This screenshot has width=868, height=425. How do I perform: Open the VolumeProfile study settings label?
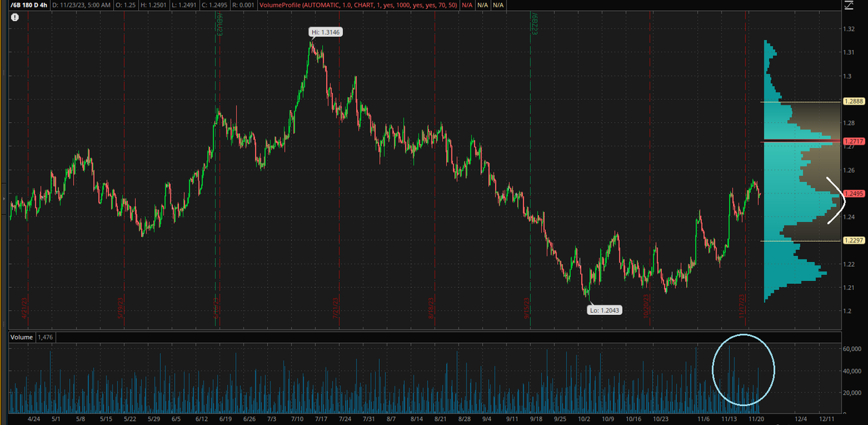(358, 5)
